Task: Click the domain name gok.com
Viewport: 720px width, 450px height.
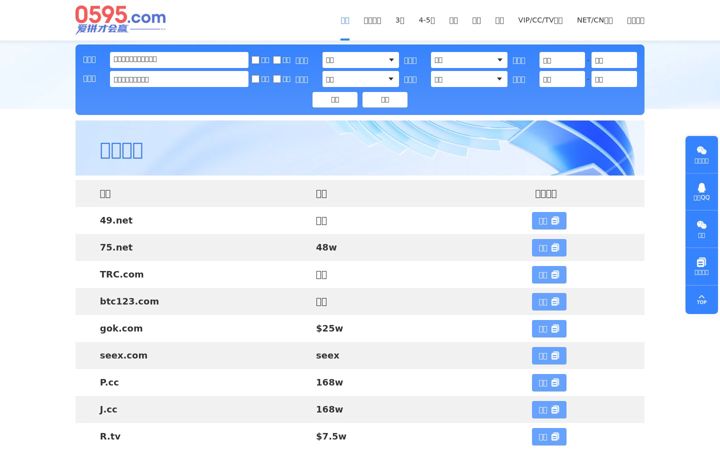Action: (x=121, y=329)
